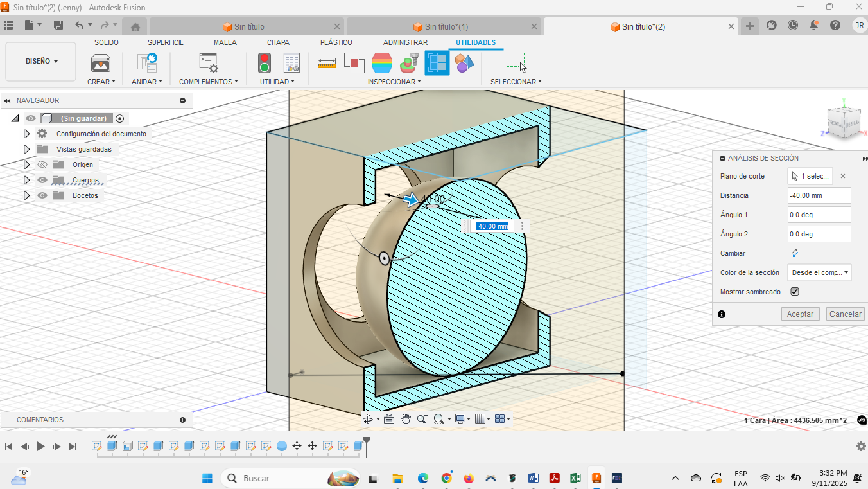
Task: Select the Pan hand tool
Action: point(406,419)
